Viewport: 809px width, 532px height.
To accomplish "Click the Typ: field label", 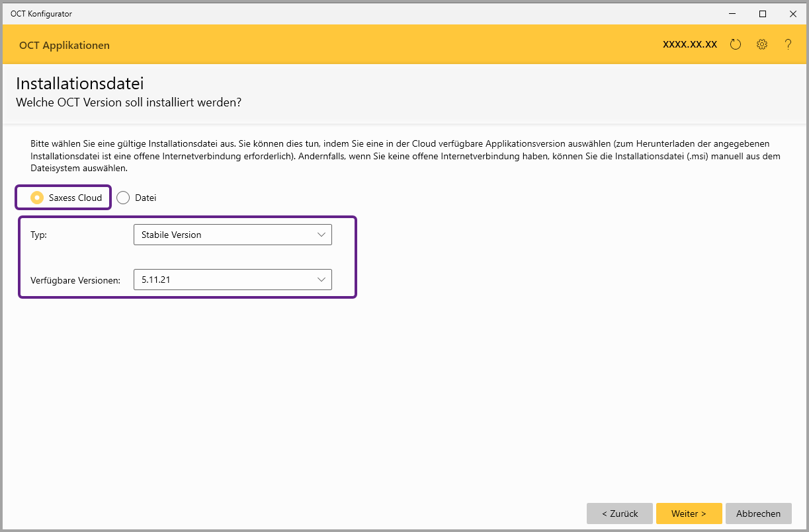I will pyautogui.click(x=38, y=235).
